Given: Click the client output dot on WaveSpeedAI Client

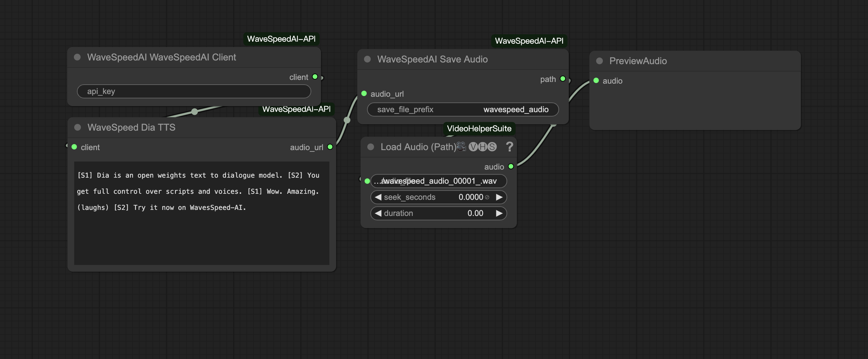Looking at the screenshot, I should click(315, 77).
